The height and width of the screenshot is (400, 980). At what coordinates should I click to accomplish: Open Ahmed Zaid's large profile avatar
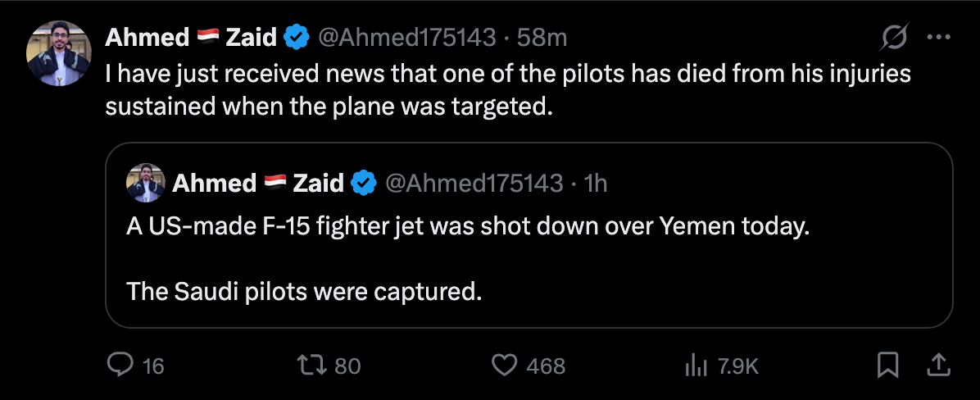point(59,53)
